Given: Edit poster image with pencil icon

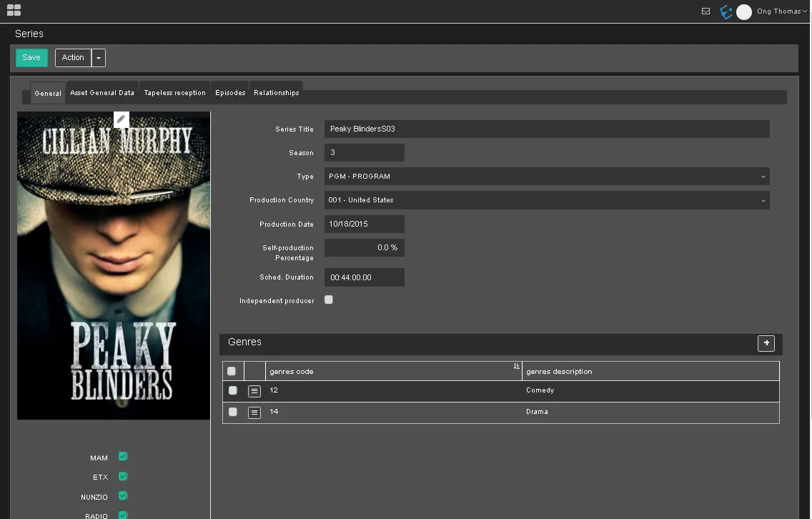Looking at the screenshot, I should (x=121, y=119).
